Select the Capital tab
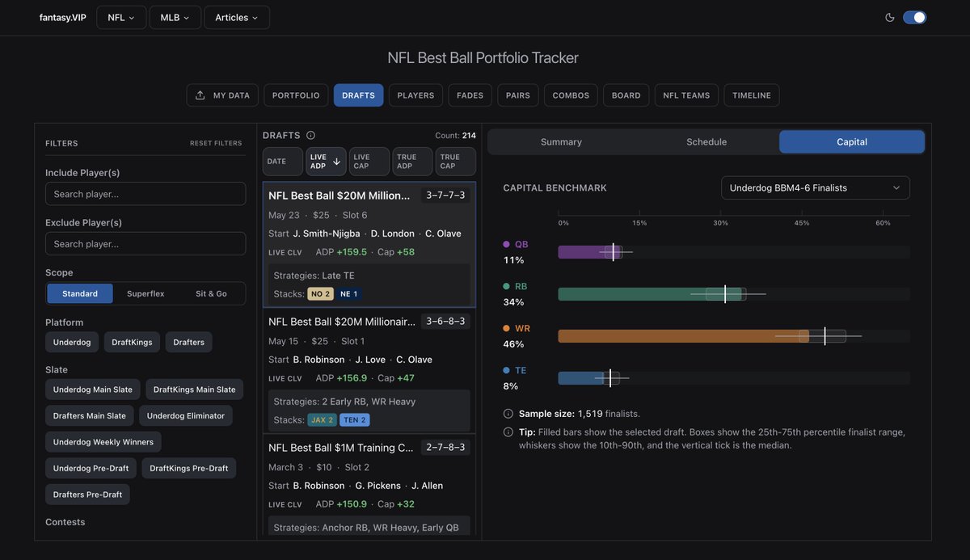 pyautogui.click(x=852, y=141)
